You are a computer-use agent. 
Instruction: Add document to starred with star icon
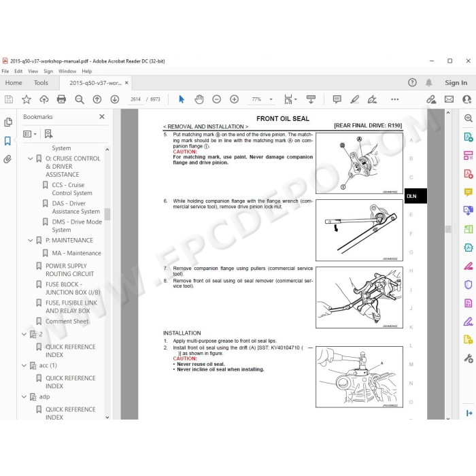(x=27, y=99)
